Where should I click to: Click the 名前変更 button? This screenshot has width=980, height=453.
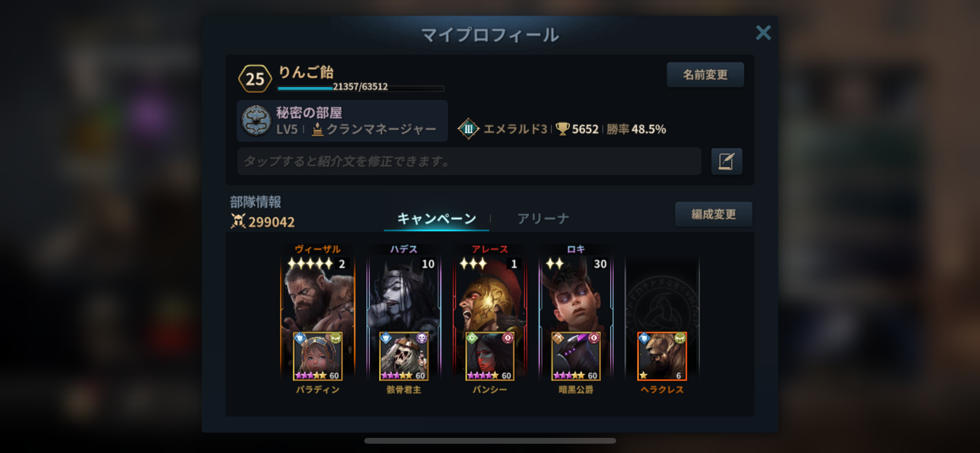[x=705, y=74]
